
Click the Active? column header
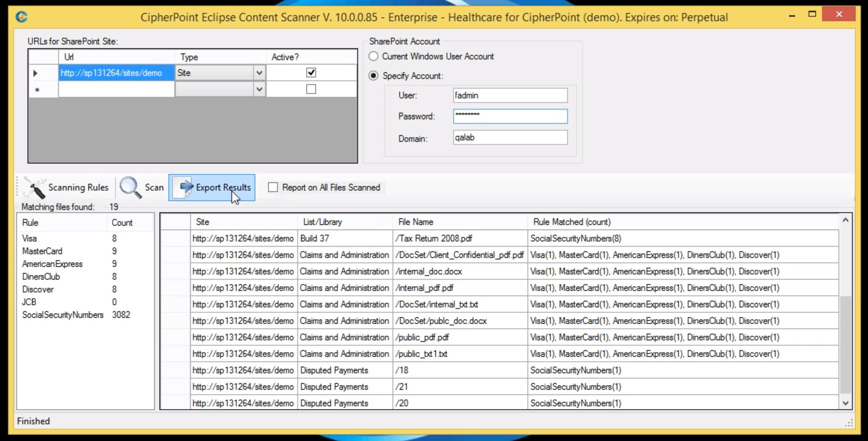click(x=311, y=57)
